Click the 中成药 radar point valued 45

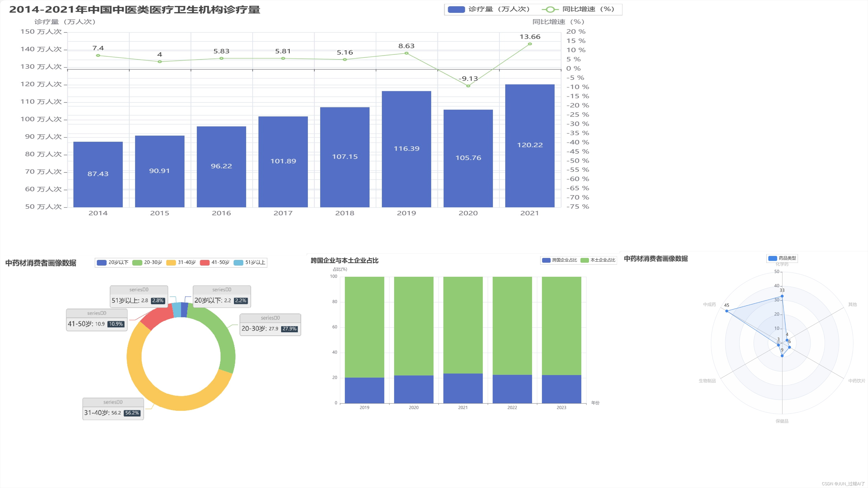726,311
